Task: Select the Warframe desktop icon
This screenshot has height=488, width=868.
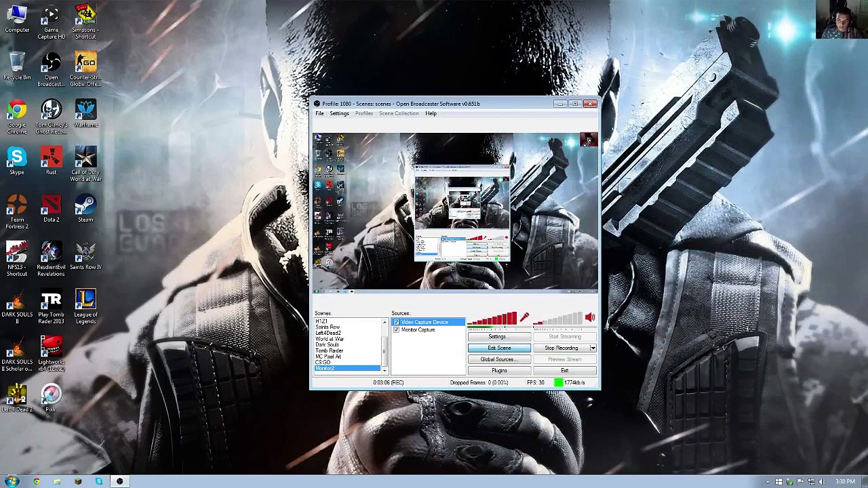Action: [x=85, y=114]
